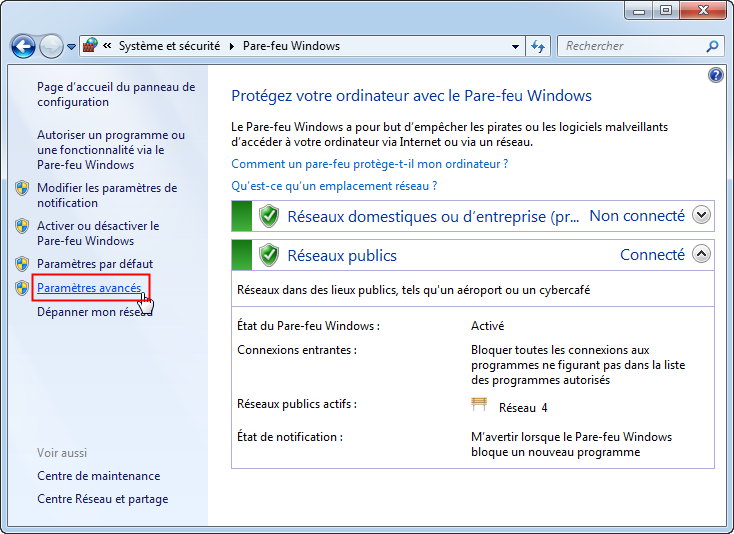Click the green shield icon for Réseaux publics
Screen dimensions: 734x534
(268, 255)
